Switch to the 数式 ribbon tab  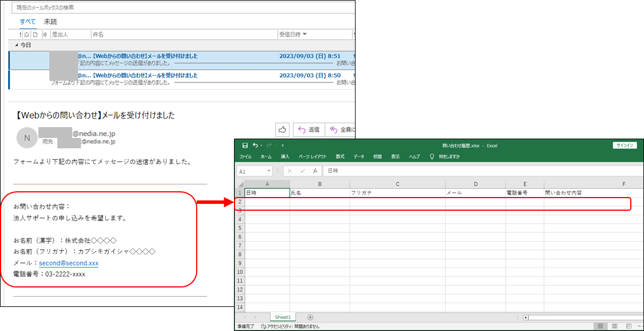pos(341,157)
